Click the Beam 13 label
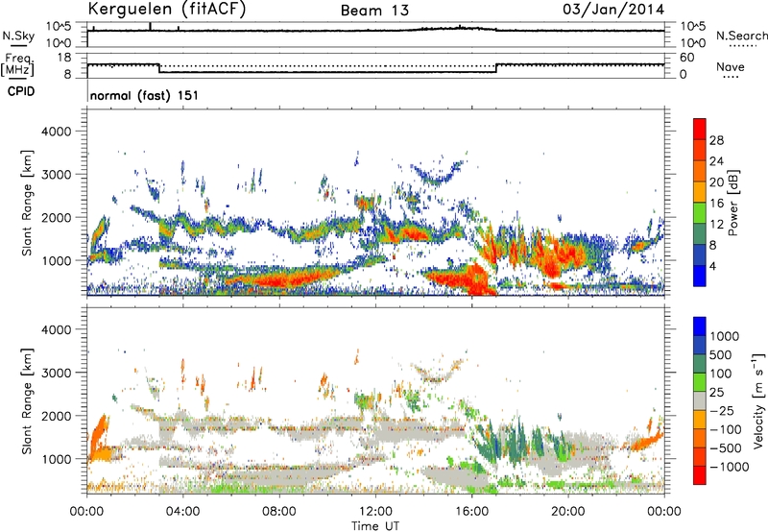768x532 pixels. [x=374, y=11]
